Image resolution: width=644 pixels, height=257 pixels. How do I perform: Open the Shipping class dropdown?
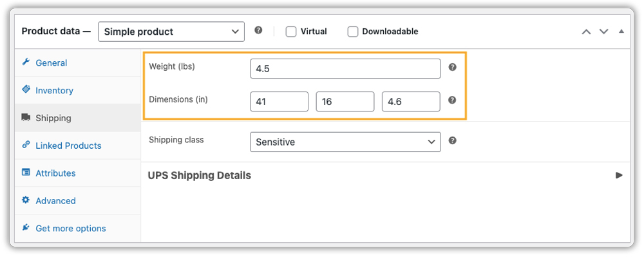345,142
